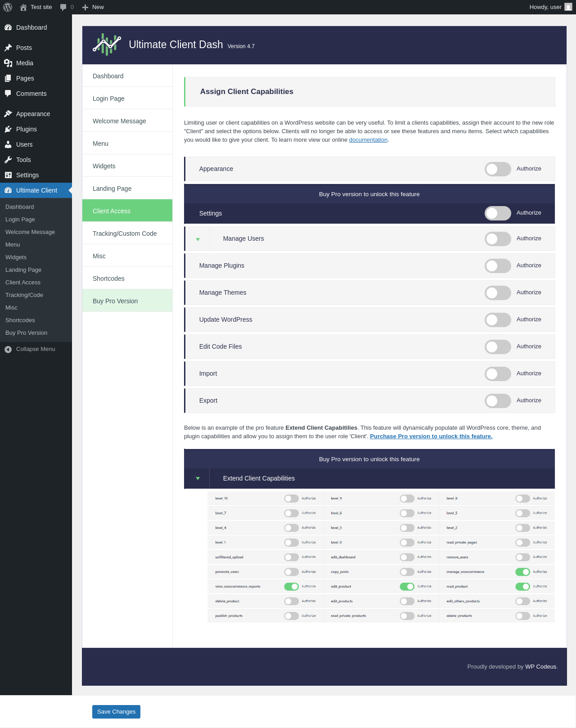
Task: Open the Dashboard tab in plugin panel
Action: 127,76
